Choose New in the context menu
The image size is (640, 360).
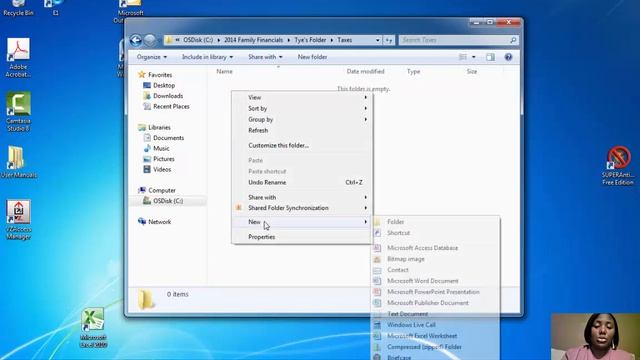click(x=302, y=222)
